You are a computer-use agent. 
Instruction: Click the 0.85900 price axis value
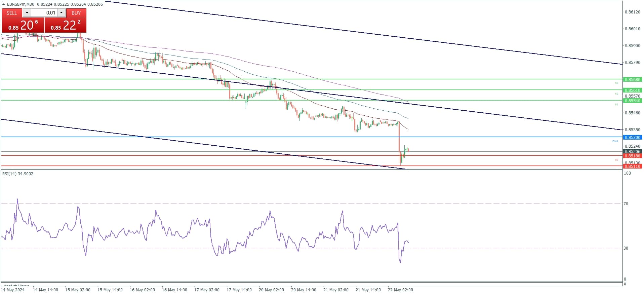click(x=632, y=45)
